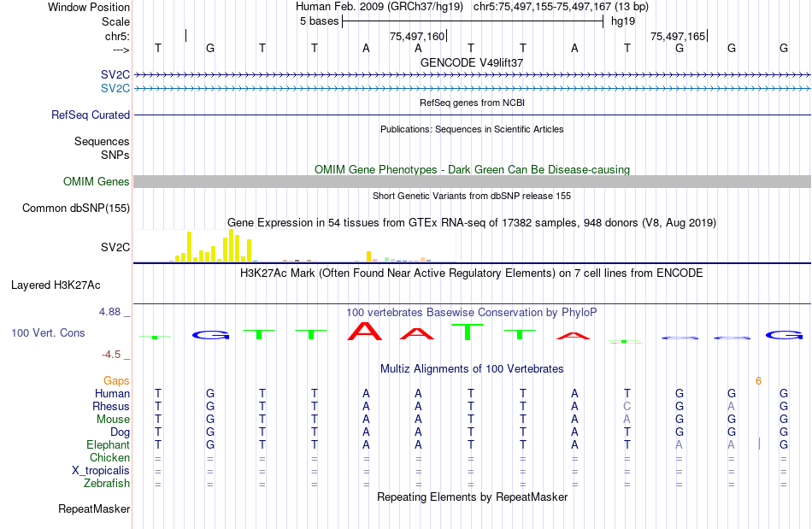
Task: Click the X_tropicalis species row label
Action: [x=101, y=471]
